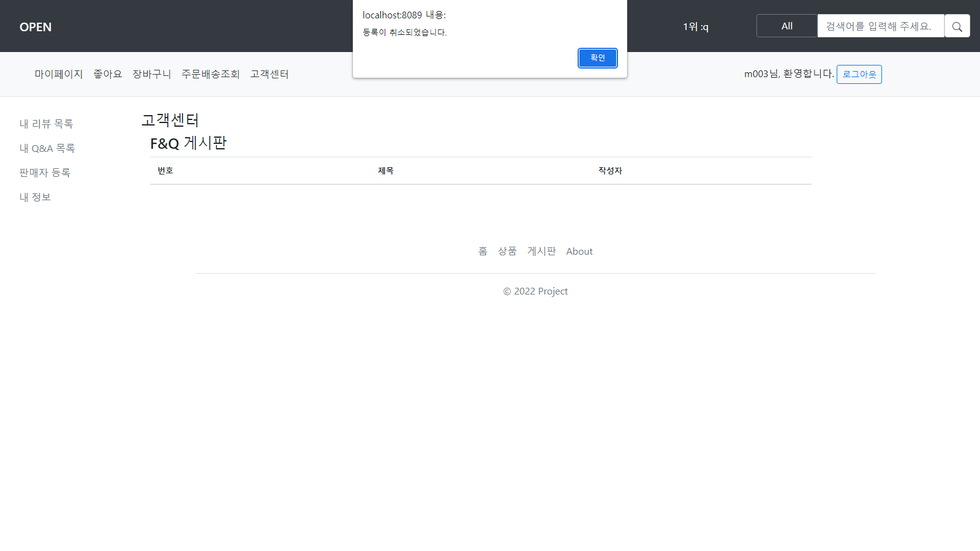Open 상품 from the footer links
Viewport: 980px width, 551px height.
(x=507, y=251)
